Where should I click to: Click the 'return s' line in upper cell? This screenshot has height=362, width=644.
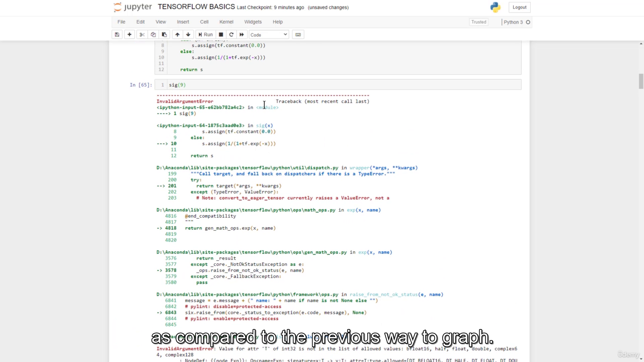tap(191, 69)
